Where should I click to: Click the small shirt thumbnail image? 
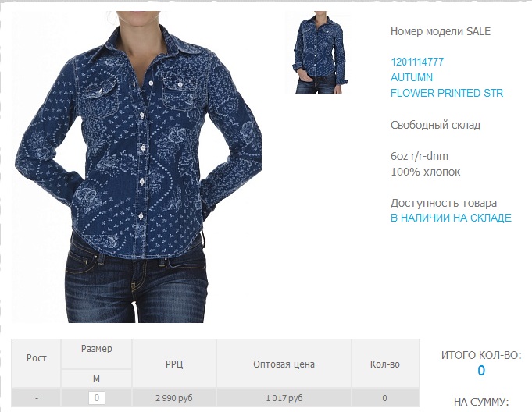coord(318,51)
